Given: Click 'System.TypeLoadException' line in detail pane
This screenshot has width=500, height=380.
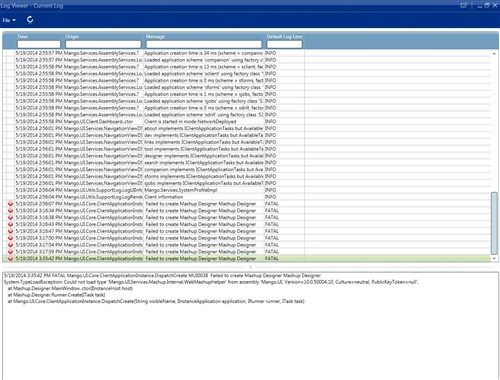Looking at the screenshot, I should click(x=211, y=282).
